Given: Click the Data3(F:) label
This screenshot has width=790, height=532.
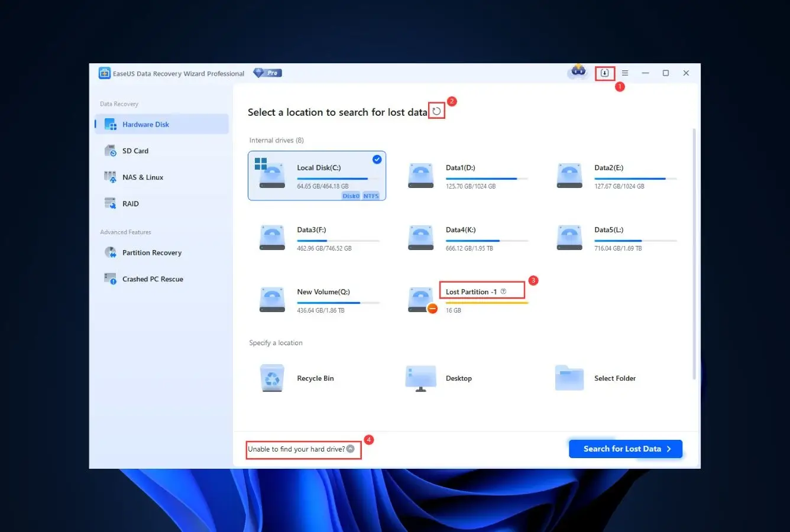Looking at the screenshot, I should (x=312, y=230).
